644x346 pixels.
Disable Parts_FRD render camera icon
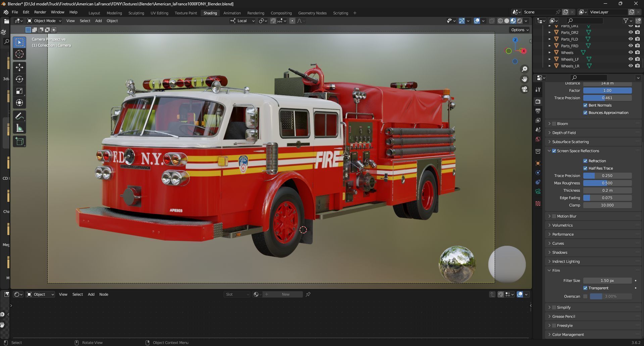637,46
